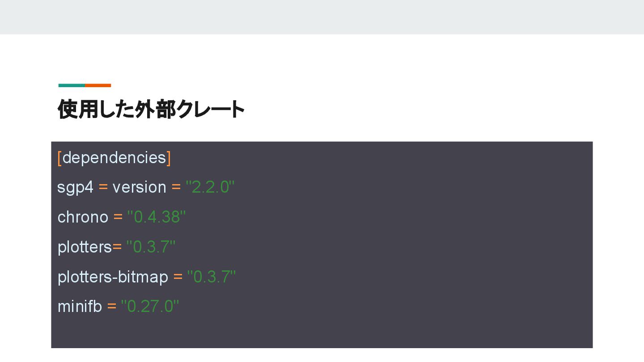Image resolution: width=644 pixels, height=362 pixels.
Task: Click the orange accent bar above title
Action: [98, 85]
